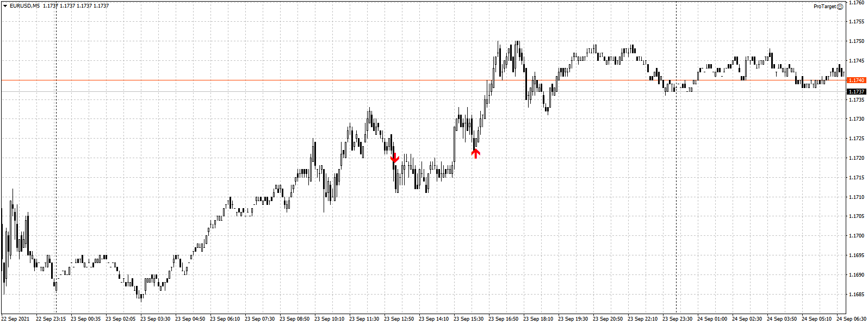Viewport: 868px width, 325px height.
Task: Click the 23 Sep 02:05 time label
Action: pyautogui.click(x=120, y=319)
